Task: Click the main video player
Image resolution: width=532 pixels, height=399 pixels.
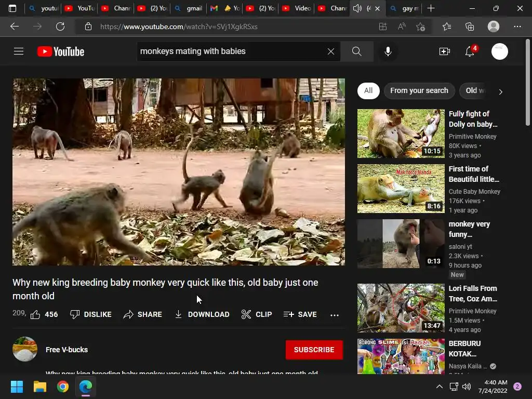Action: tap(179, 171)
